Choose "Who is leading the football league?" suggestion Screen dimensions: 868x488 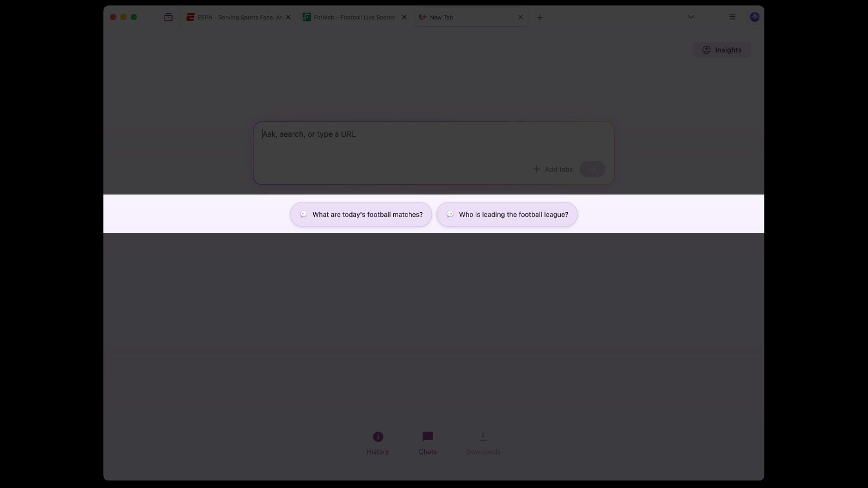click(507, 214)
